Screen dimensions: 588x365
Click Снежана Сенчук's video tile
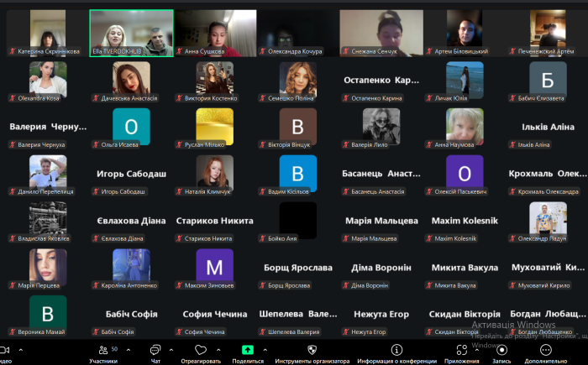click(381, 33)
